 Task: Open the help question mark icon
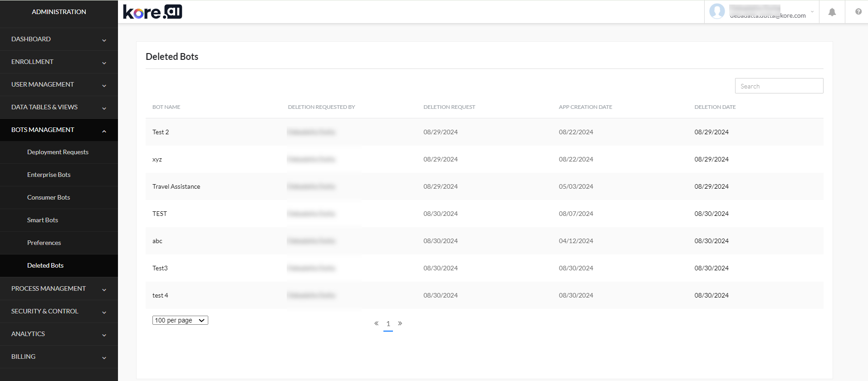(858, 12)
